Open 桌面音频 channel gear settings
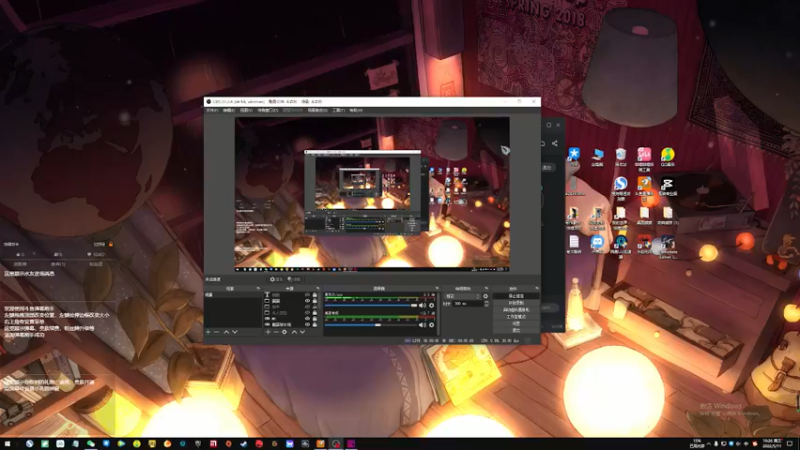800x450 pixels. click(431, 325)
